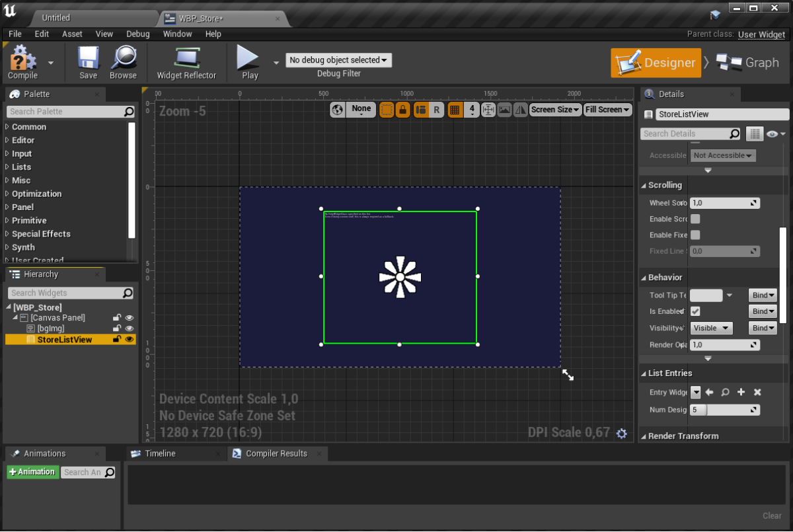The height and width of the screenshot is (532, 793).
Task: Browse to Entry Widget Class asset (magnifier)
Action: pos(725,393)
